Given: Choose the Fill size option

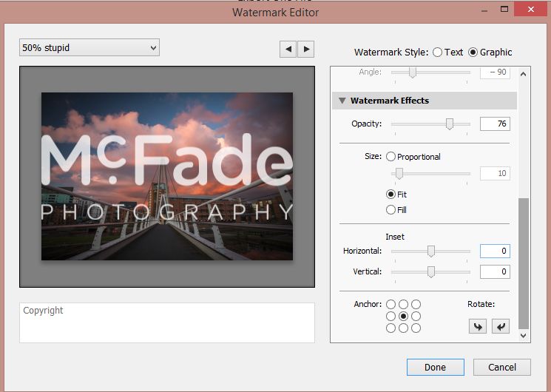Looking at the screenshot, I should click(391, 210).
